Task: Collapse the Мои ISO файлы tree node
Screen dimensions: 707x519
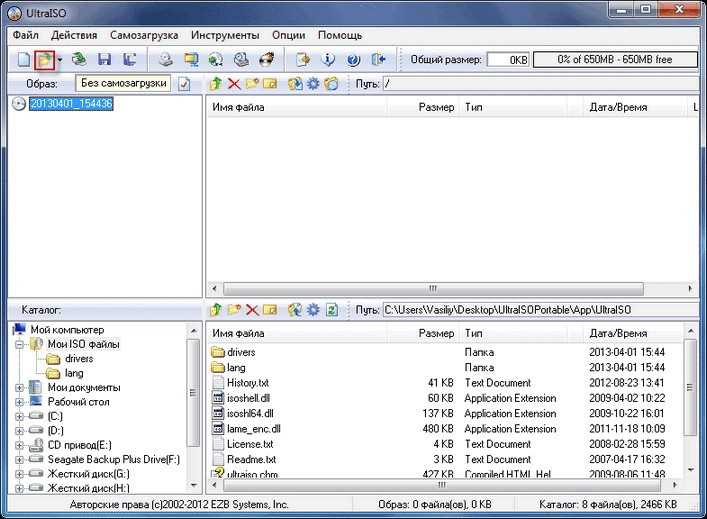Action: tap(19, 345)
